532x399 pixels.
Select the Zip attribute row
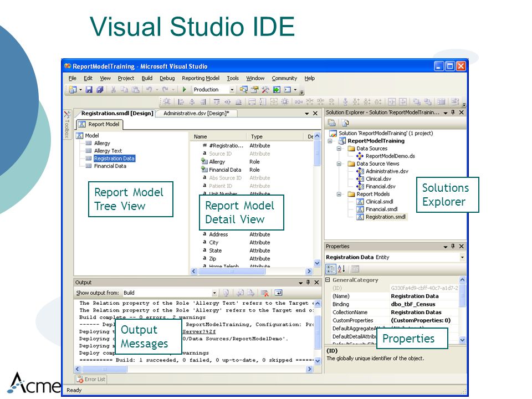pos(251,259)
